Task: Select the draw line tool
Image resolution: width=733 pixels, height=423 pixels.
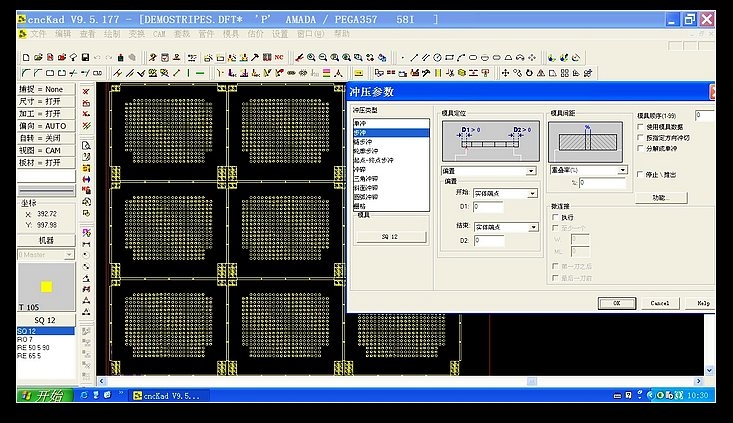Action: pos(414,57)
